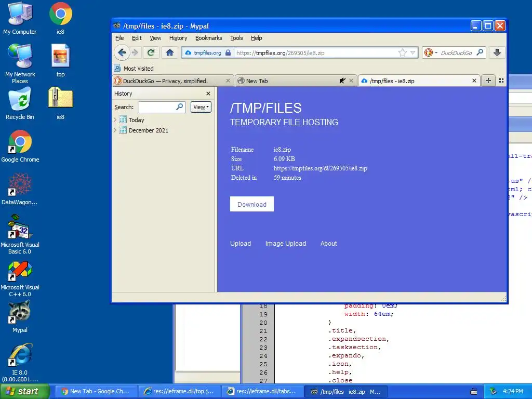Click the keyboard icon in the taskbar
Viewport: 532px width, 399px height.
[474, 392]
